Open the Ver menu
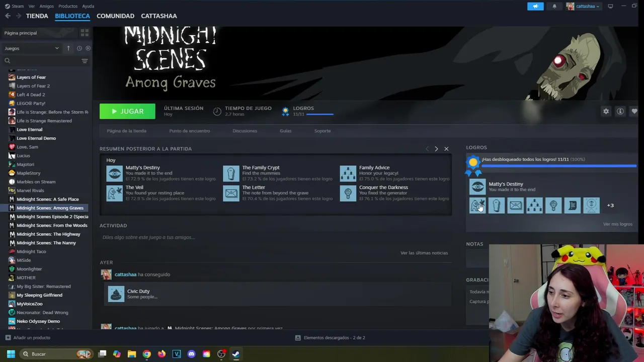Image resolution: width=644 pixels, height=362 pixels. coord(32,6)
